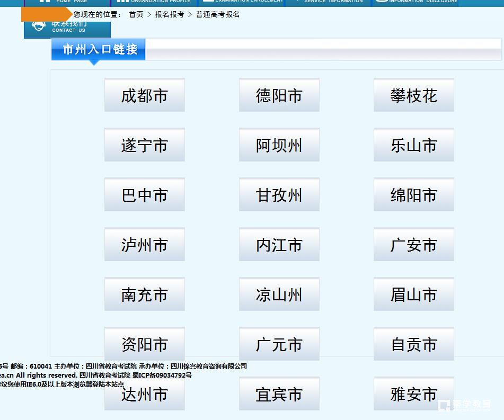Visit the 宜宾市 entrance link
This screenshot has height=420, width=504.
click(x=279, y=394)
